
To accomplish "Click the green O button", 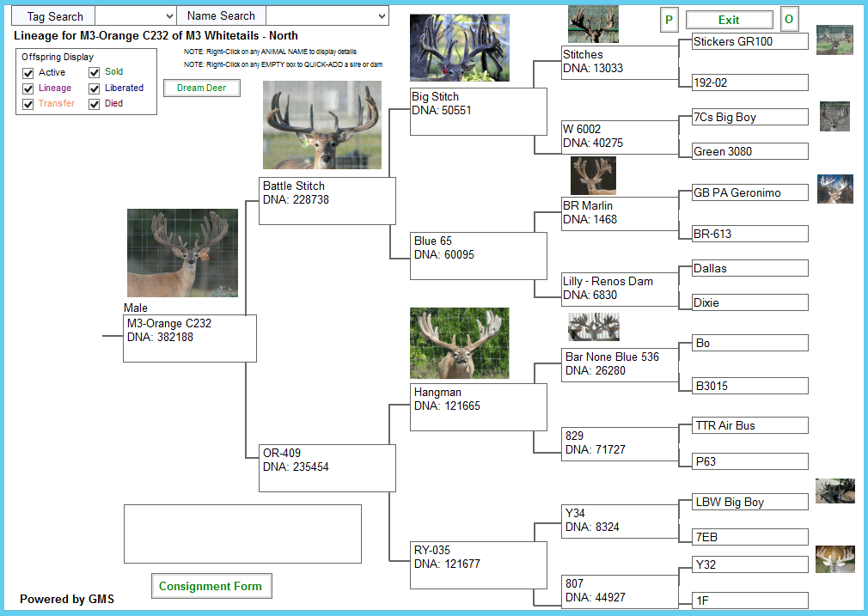I will coord(789,20).
